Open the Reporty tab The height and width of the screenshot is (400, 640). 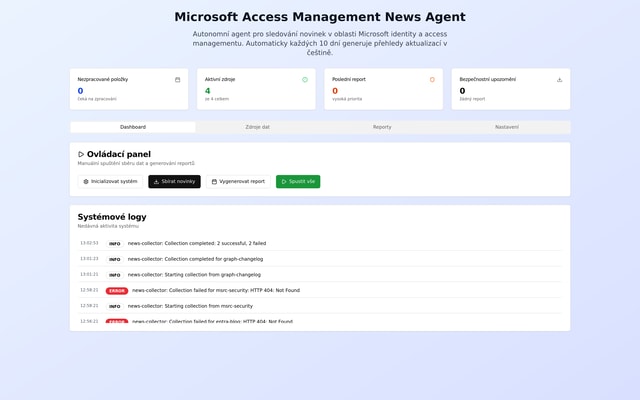(x=382, y=127)
